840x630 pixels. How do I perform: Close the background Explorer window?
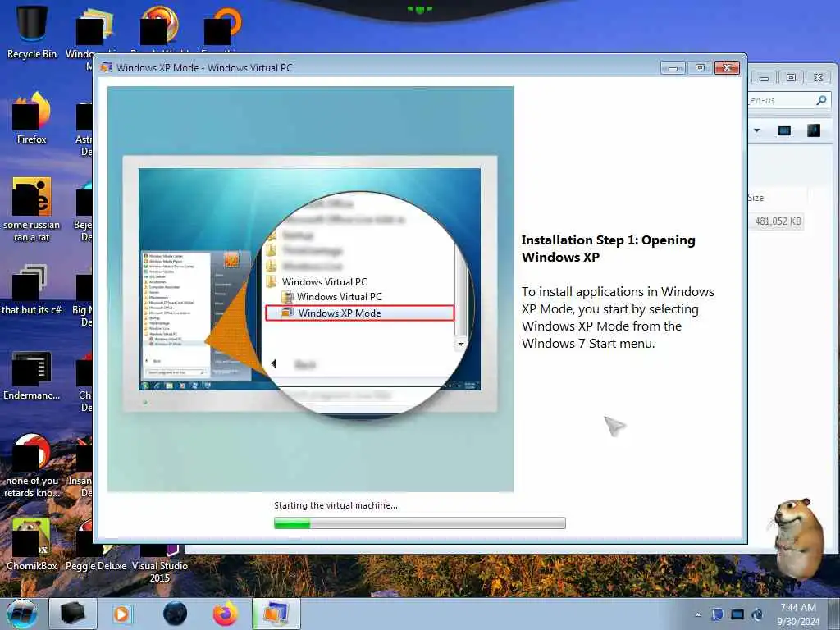coord(818,78)
